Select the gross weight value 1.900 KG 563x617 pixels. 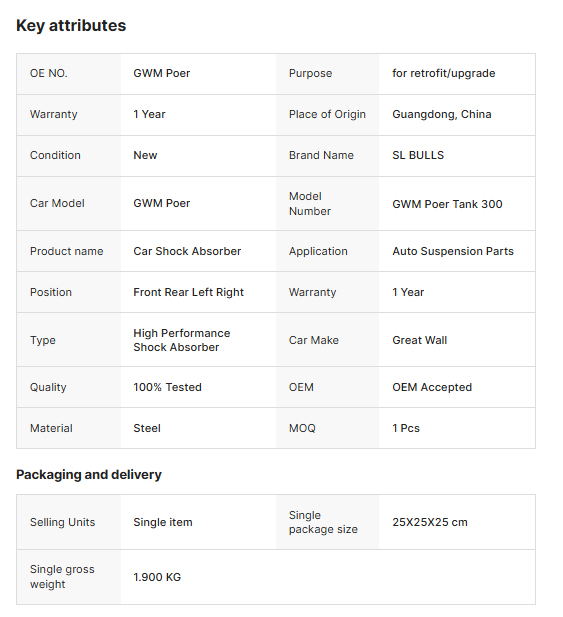[x=157, y=577]
